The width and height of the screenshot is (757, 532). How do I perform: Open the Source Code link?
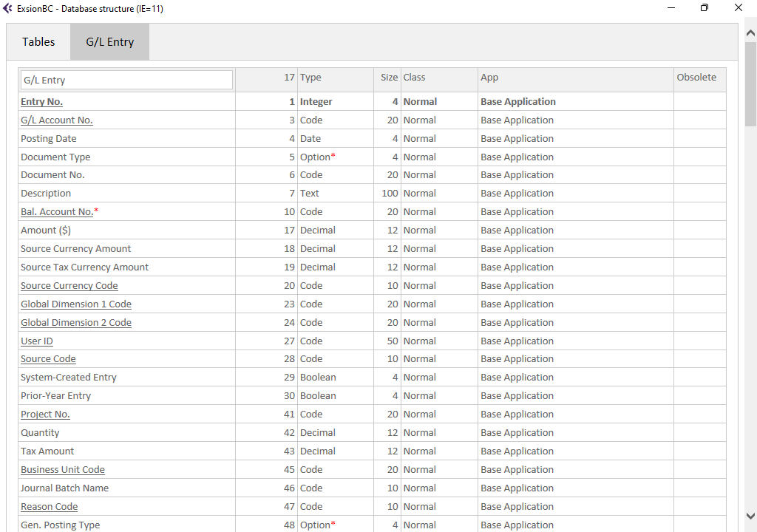pyautogui.click(x=48, y=358)
